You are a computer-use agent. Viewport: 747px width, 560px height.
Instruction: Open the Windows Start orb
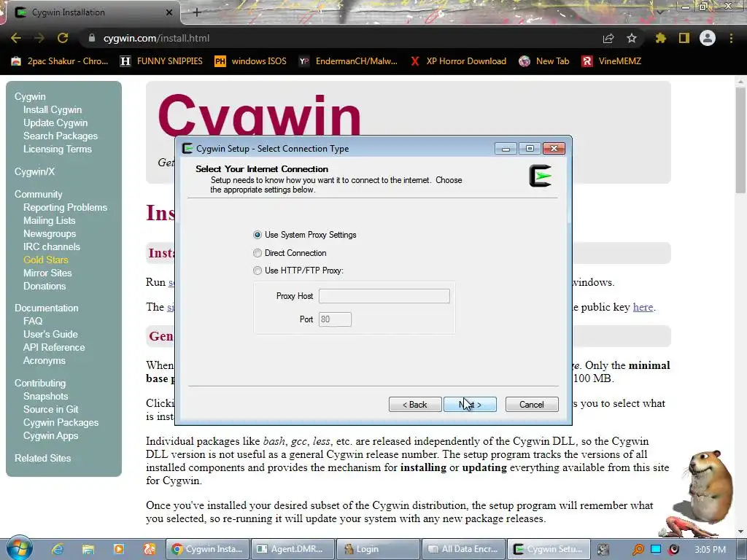(19, 548)
